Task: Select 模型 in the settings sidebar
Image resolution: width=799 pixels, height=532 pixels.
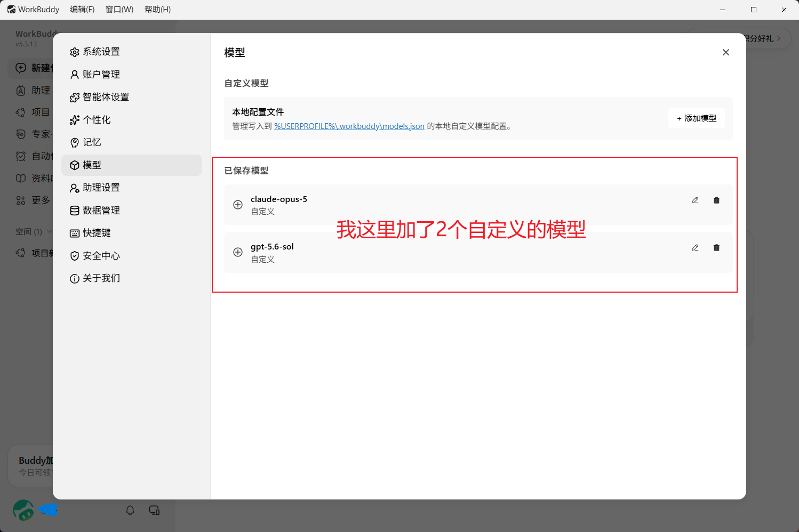Action: tap(132, 165)
